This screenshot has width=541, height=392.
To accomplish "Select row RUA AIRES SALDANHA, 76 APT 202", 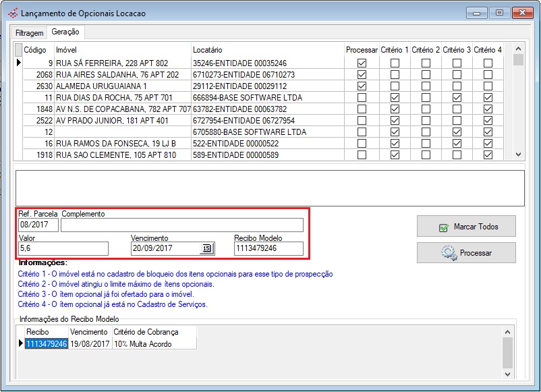I will [x=117, y=75].
